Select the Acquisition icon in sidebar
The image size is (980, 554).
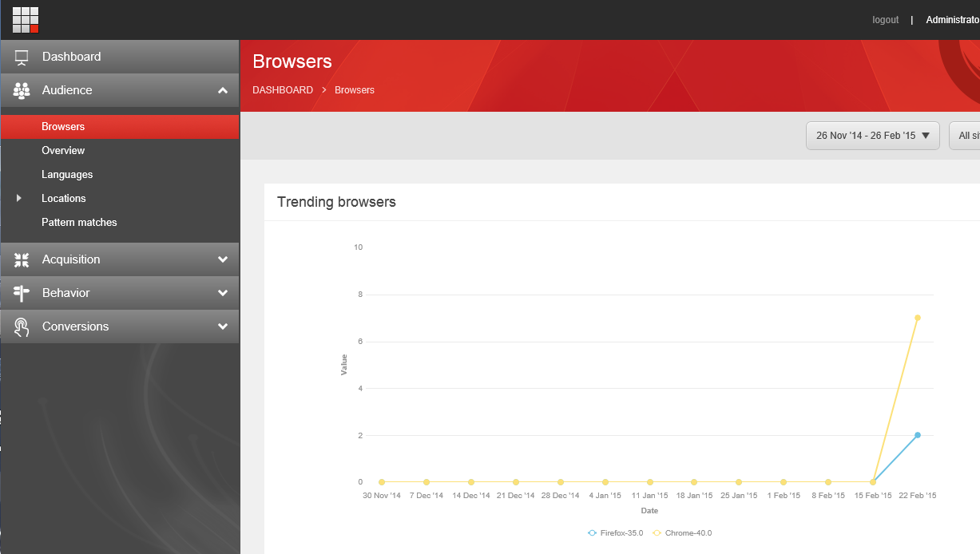click(x=20, y=259)
